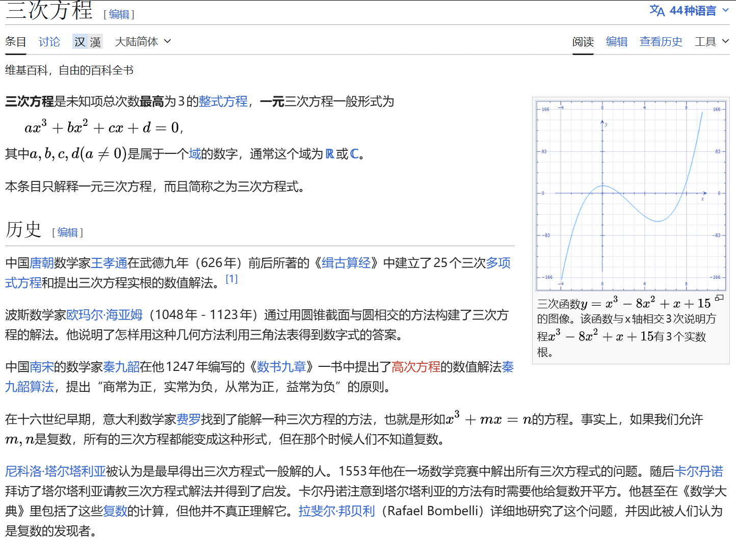Viewport: 736px width, 560px height.
Task: Open the 查看历史 view history page
Action: tap(661, 41)
